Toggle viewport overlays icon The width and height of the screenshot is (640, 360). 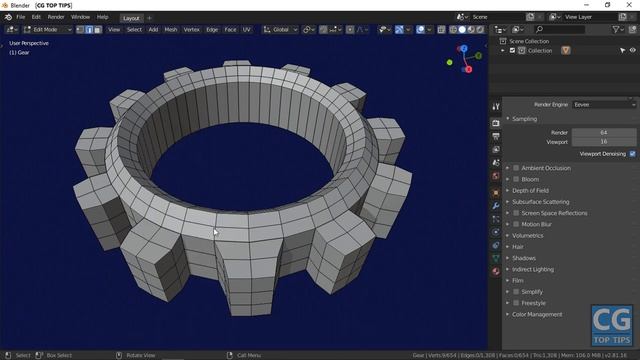pos(420,29)
